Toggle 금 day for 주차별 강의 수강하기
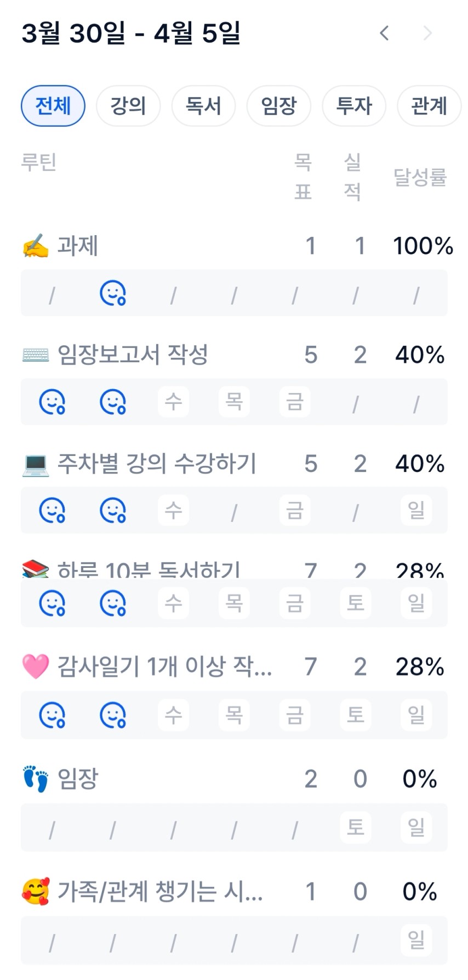 295,510
